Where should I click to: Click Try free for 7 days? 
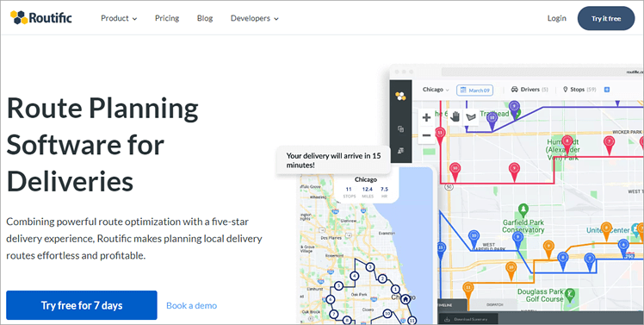click(81, 305)
